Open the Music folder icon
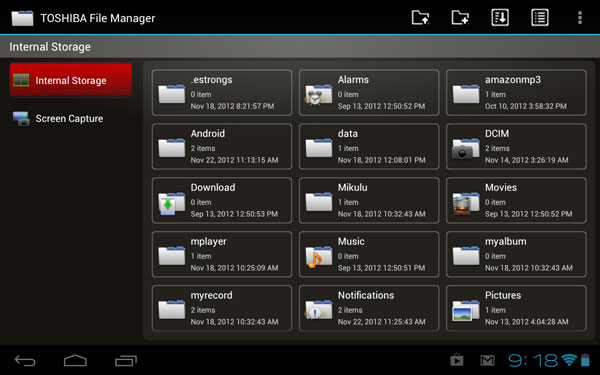The image size is (600, 375). point(318,257)
